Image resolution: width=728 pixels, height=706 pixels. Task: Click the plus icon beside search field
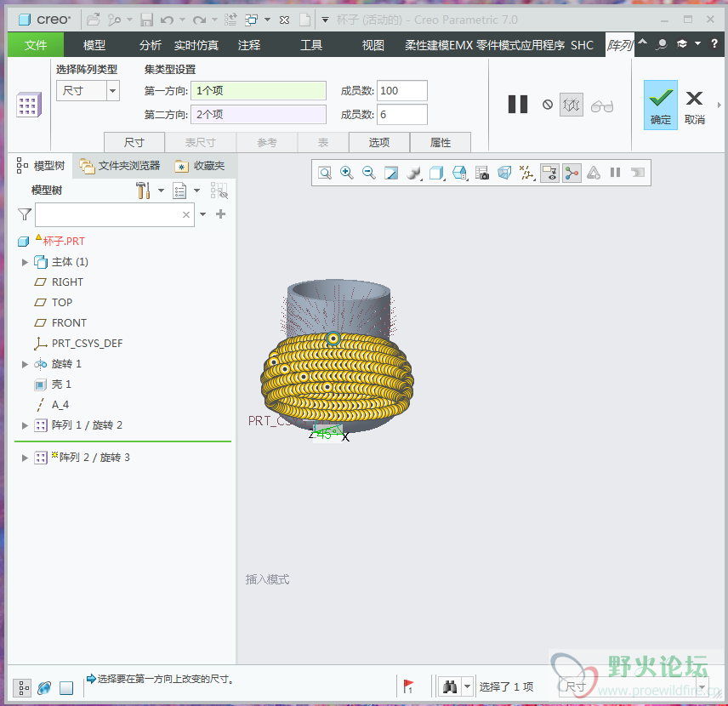coord(220,214)
